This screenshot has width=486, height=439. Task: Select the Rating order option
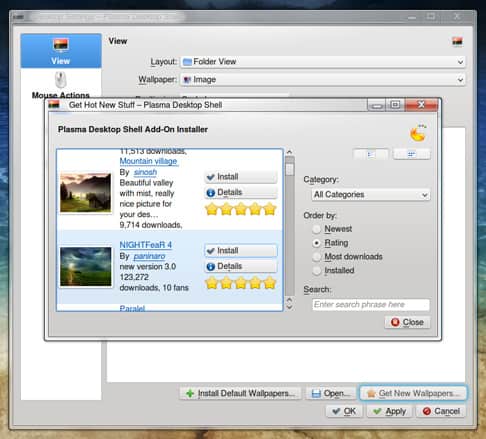(331, 243)
